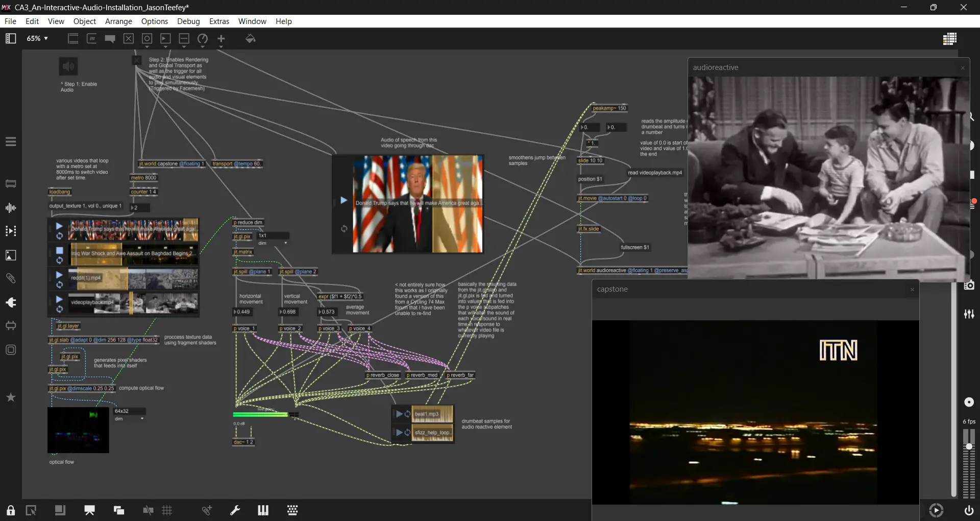Screen dimensions: 980x521
Task: Toggle the patcher lock icon
Action: [x=11, y=510]
